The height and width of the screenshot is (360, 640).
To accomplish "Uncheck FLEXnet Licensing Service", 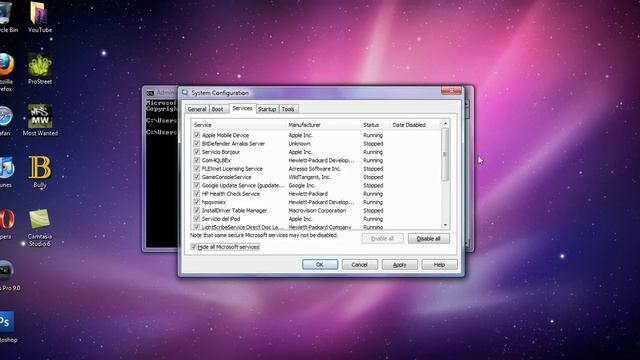I will [197, 169].
